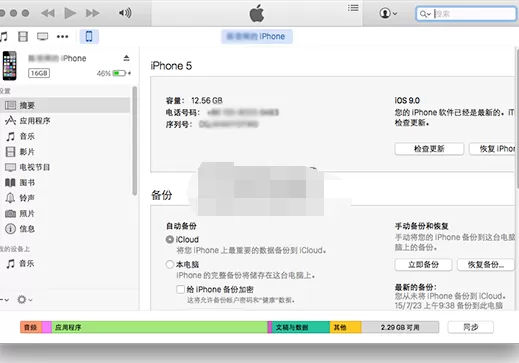This screenshot has height=363, width=519.
Task: Click the 16GB capacity badge
Action: [x=39, y=73]
